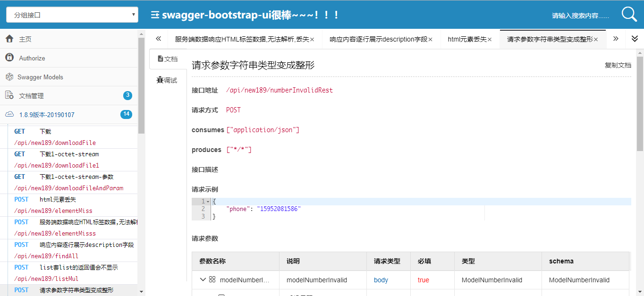Open the 分组接口 group dropdown

pos(72,15)
